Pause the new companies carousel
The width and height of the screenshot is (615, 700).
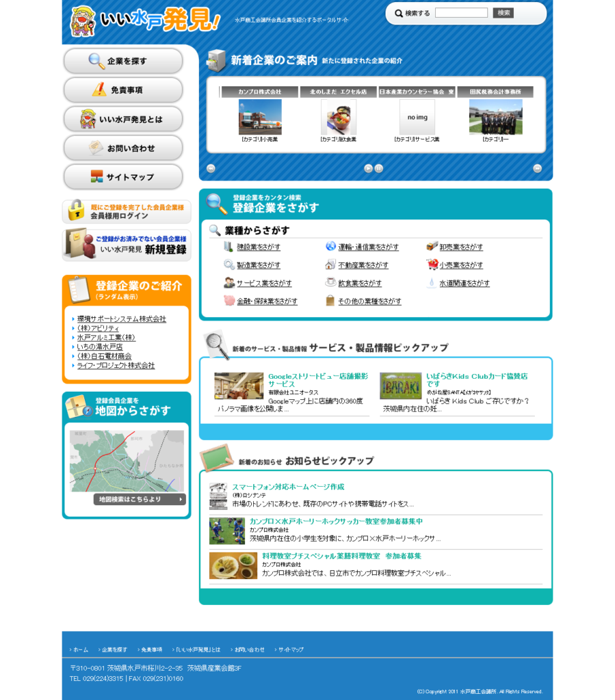[379, 168]
